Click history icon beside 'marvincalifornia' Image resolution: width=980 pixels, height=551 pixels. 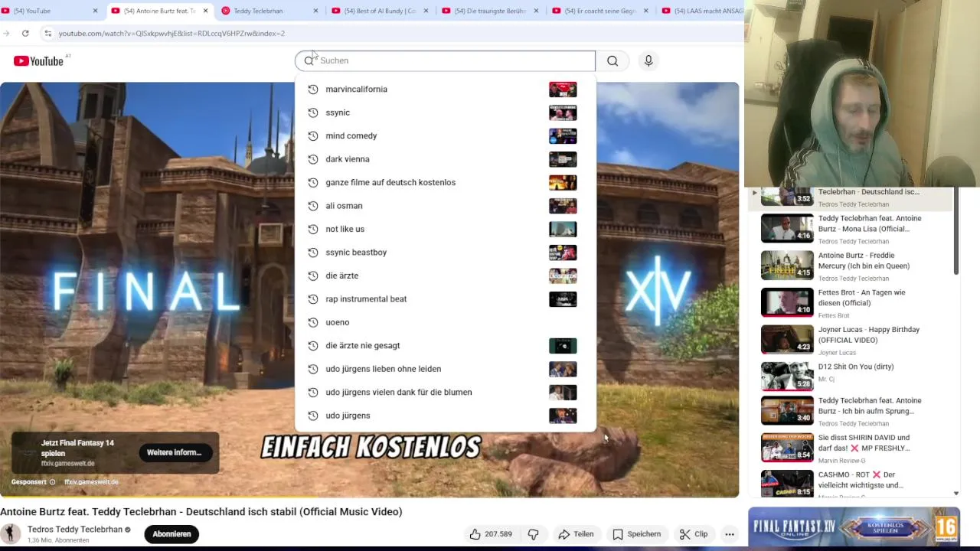pos(312,89)
